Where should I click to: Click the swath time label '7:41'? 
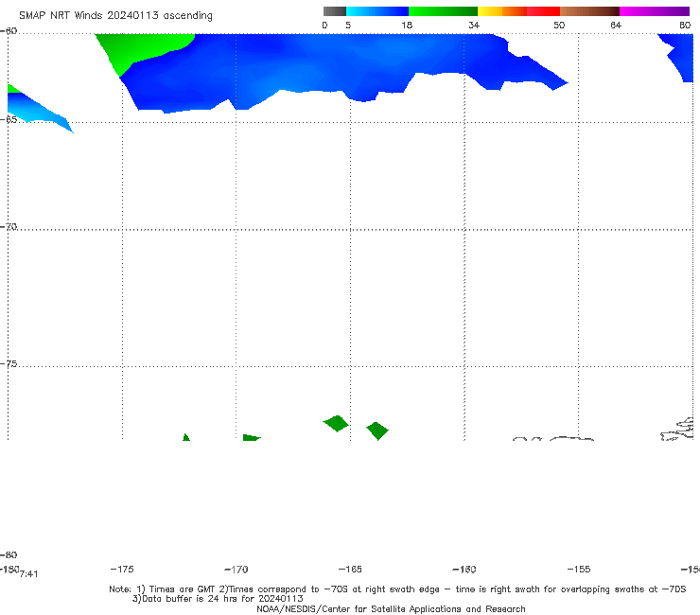pos(29,574)
